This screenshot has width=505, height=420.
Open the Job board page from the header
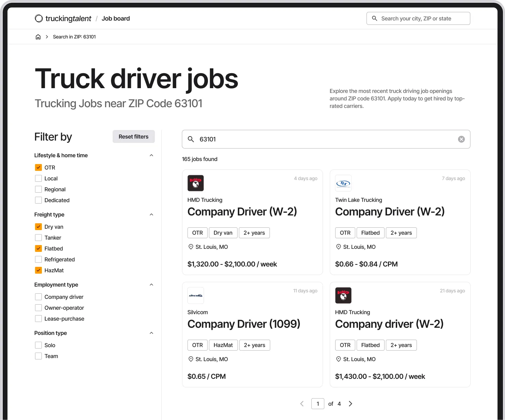point(116,18)
